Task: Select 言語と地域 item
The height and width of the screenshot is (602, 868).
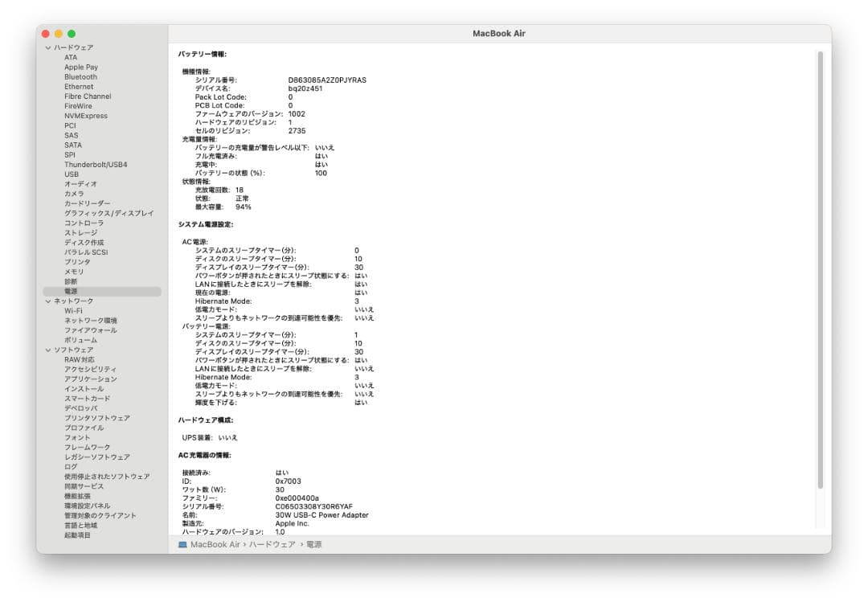Action: [80, 526]
